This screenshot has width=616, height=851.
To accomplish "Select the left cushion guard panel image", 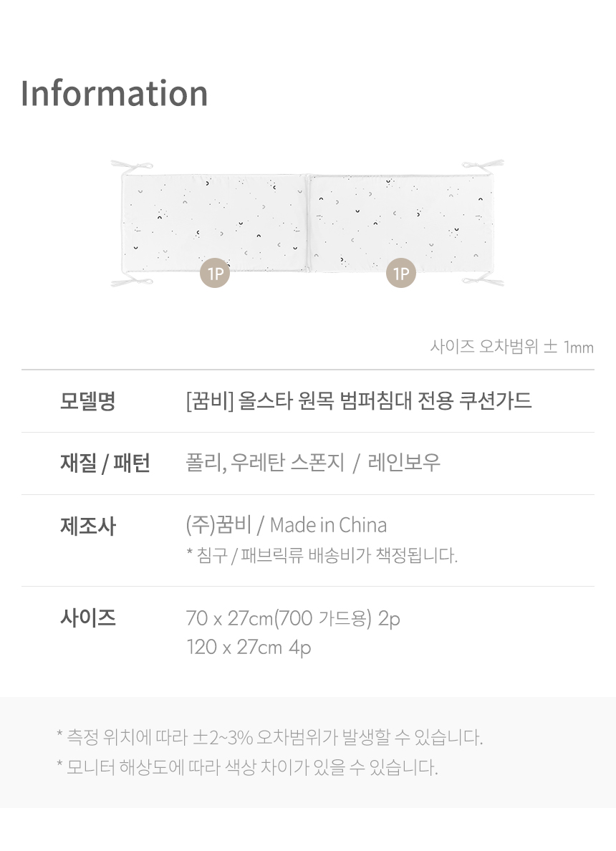I will pyautogui.click(x=215, y=222).
